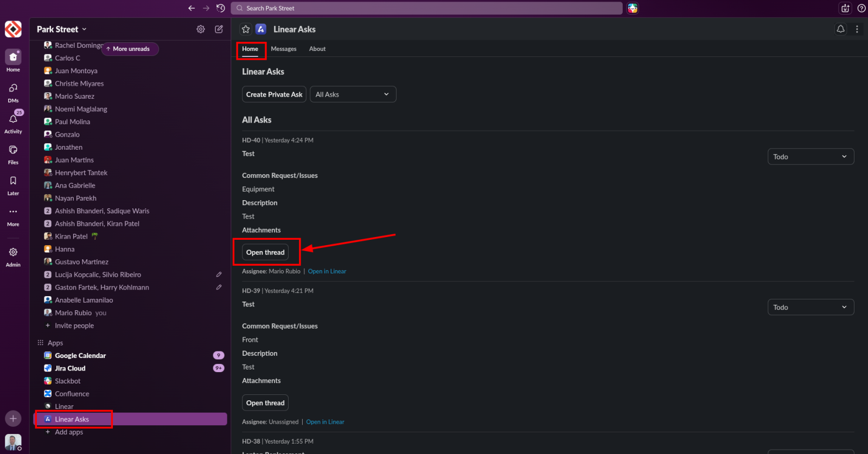This screenshot has height=454, width=868.
Task: Open DM with Gustavo Martinez
Action: 130,262
